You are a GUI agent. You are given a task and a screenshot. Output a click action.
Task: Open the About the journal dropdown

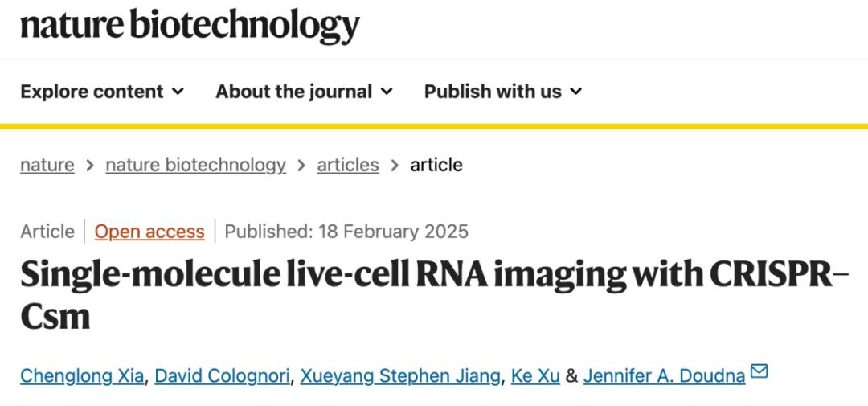pyautogui.click(x=304, y=92)
